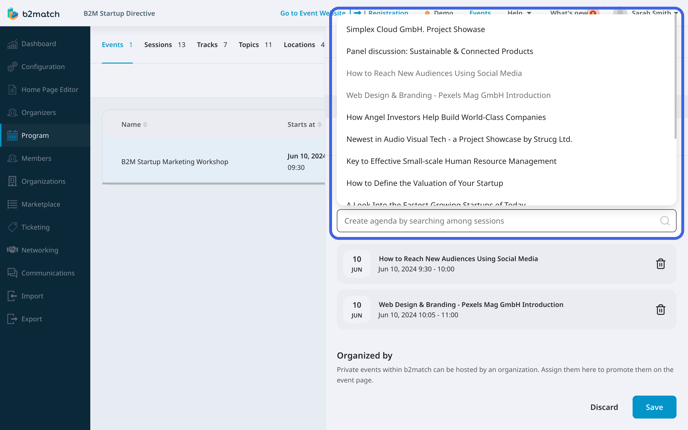Delete 'Web Design & Branding' agenda item
Screen dimensions: 688x430
[660, 309]
